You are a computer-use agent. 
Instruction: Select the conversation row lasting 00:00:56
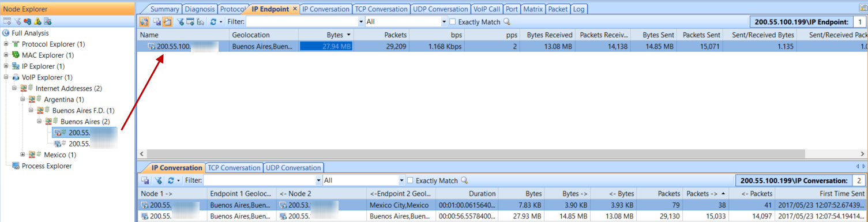tap(502, 216)
